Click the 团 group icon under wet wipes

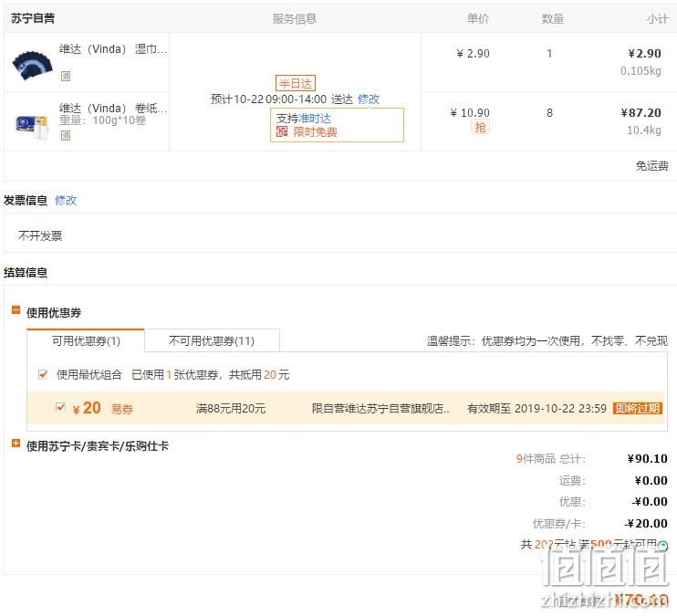65,76
